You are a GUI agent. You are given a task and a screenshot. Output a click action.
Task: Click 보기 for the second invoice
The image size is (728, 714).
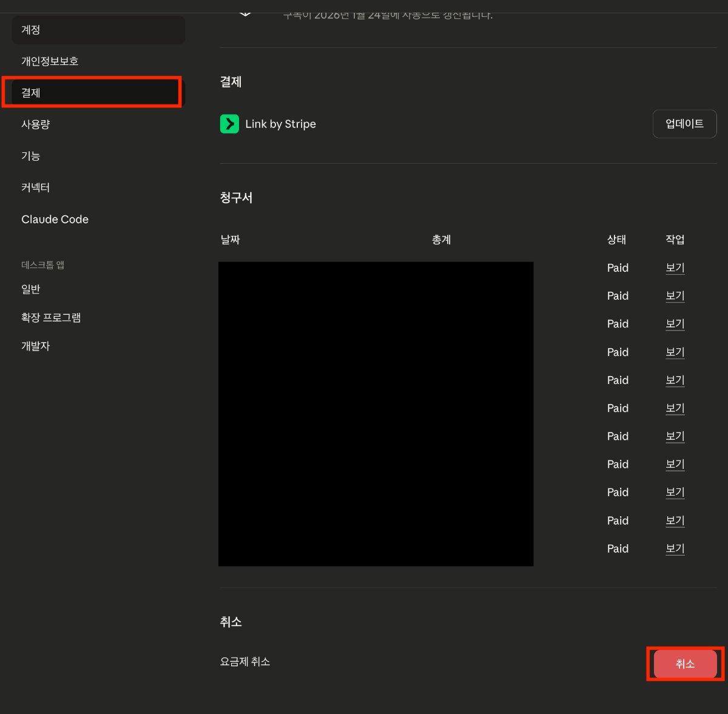pos(675,296)
